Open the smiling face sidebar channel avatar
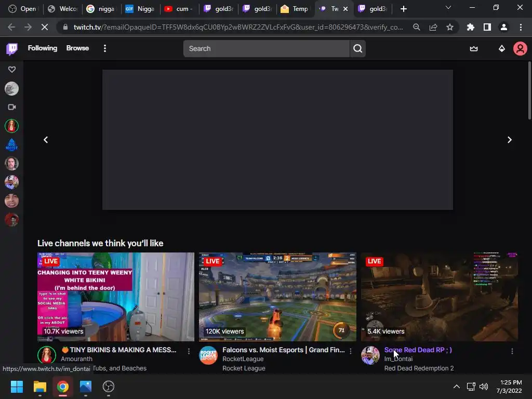This screenshot has width=532, height=399. 11,201
